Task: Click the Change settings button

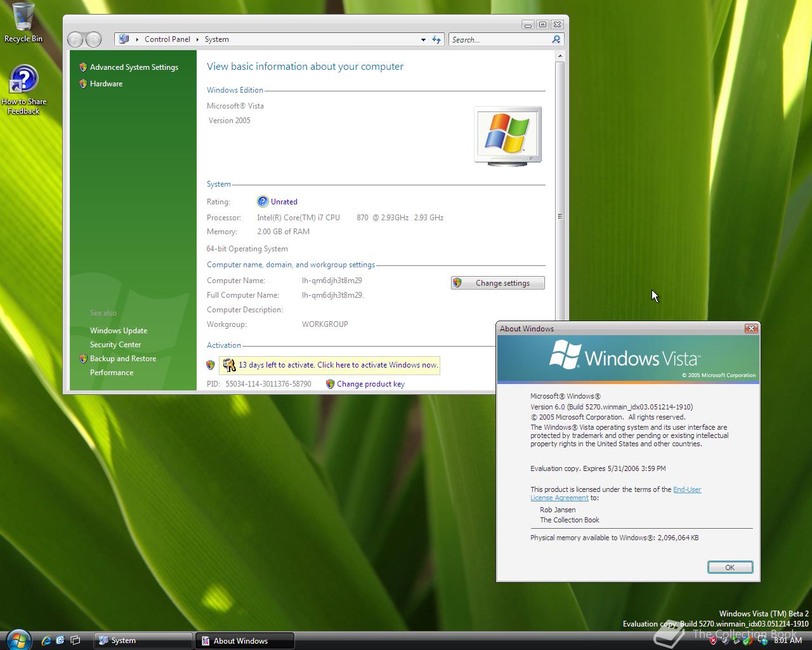Action: click(x=498, y=283)
